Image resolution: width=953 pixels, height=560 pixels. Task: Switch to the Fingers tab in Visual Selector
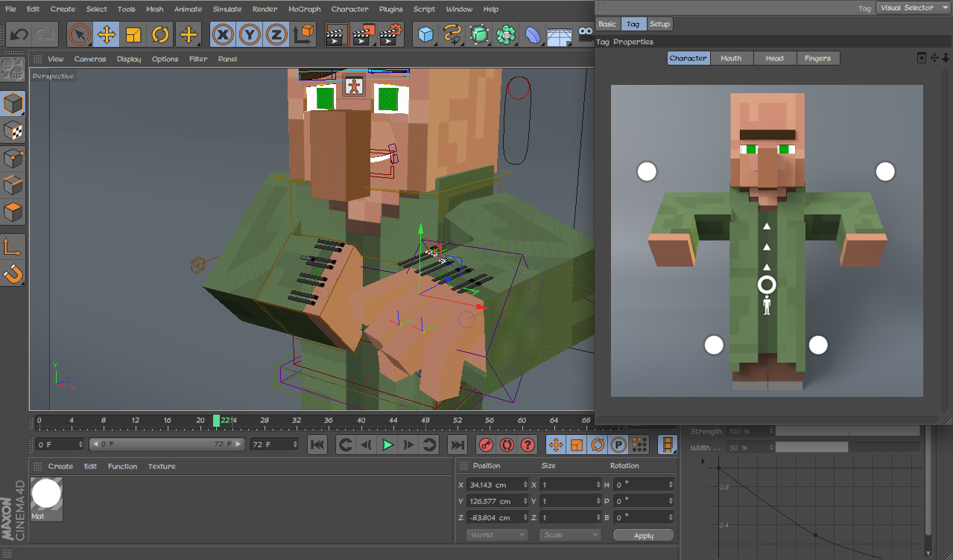[817, 57]
